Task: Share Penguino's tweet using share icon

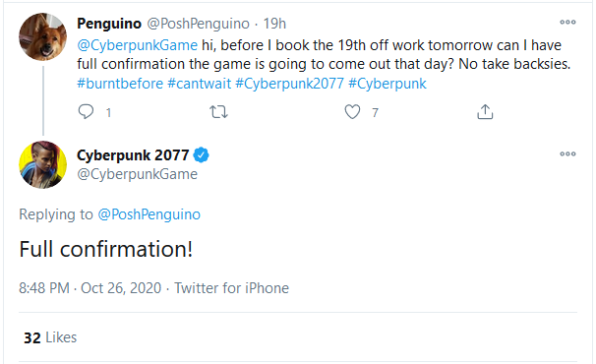Action: click(x=485, y=112)
